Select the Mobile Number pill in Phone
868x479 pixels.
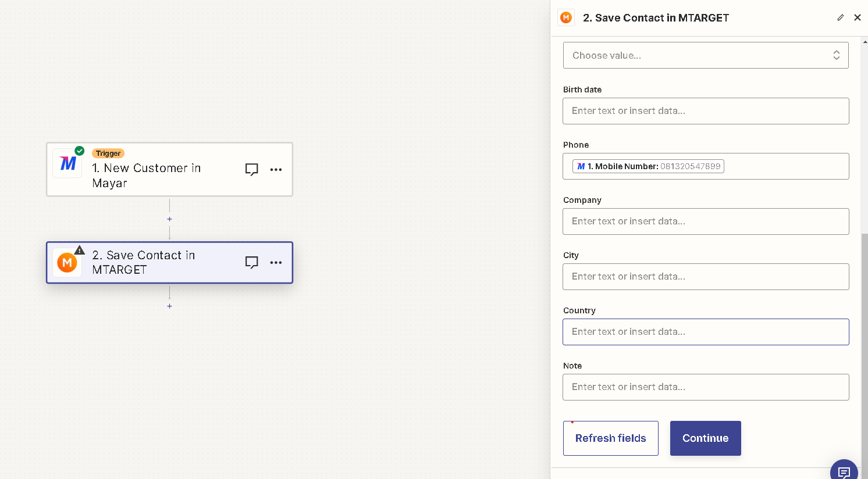648,166
